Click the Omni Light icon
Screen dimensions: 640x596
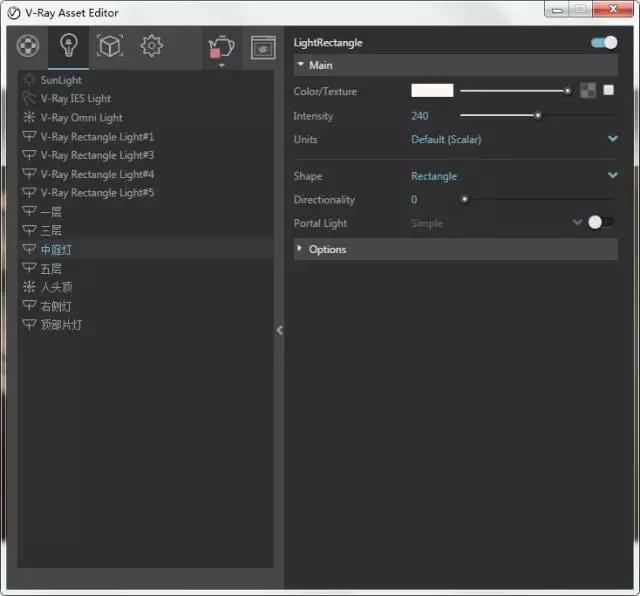coord(29,118)
